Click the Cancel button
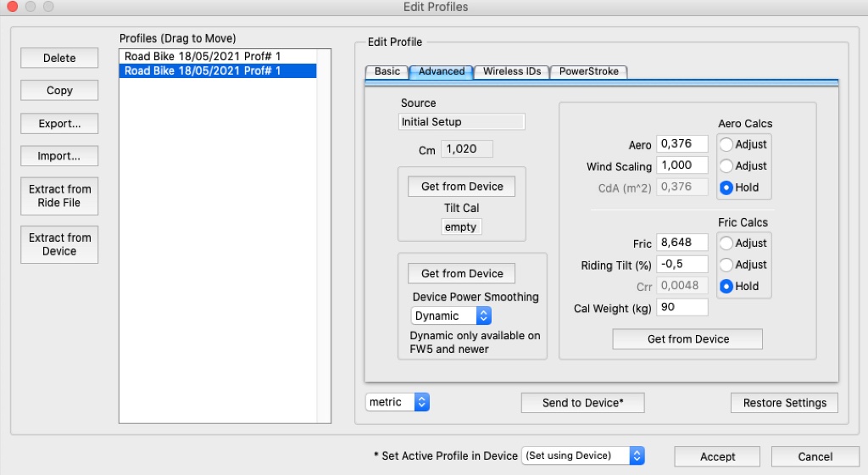 coord(815,456)
